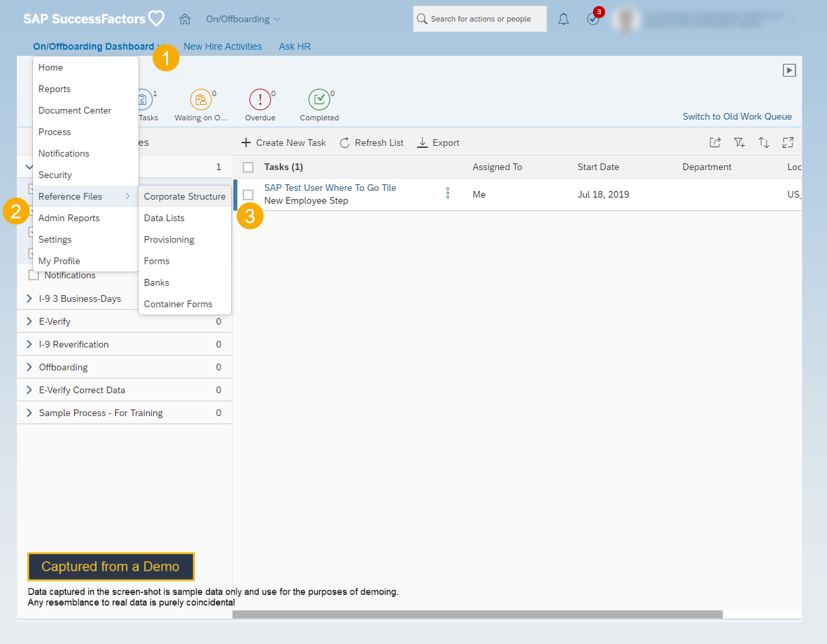Open Admin Reports from the menu

[x=85, y=218]
